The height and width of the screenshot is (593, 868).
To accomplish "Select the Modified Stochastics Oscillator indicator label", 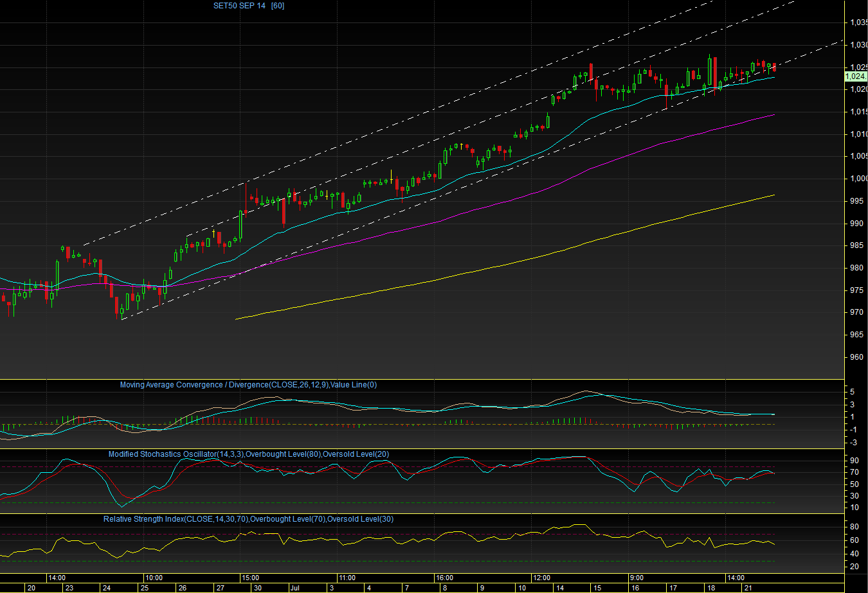I will click(x=248, y=454).
